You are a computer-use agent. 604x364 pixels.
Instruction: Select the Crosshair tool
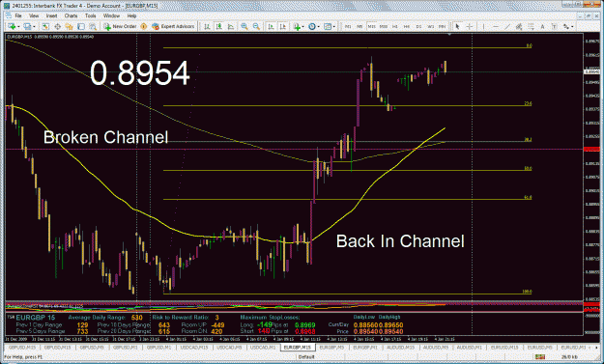(469, 26)
